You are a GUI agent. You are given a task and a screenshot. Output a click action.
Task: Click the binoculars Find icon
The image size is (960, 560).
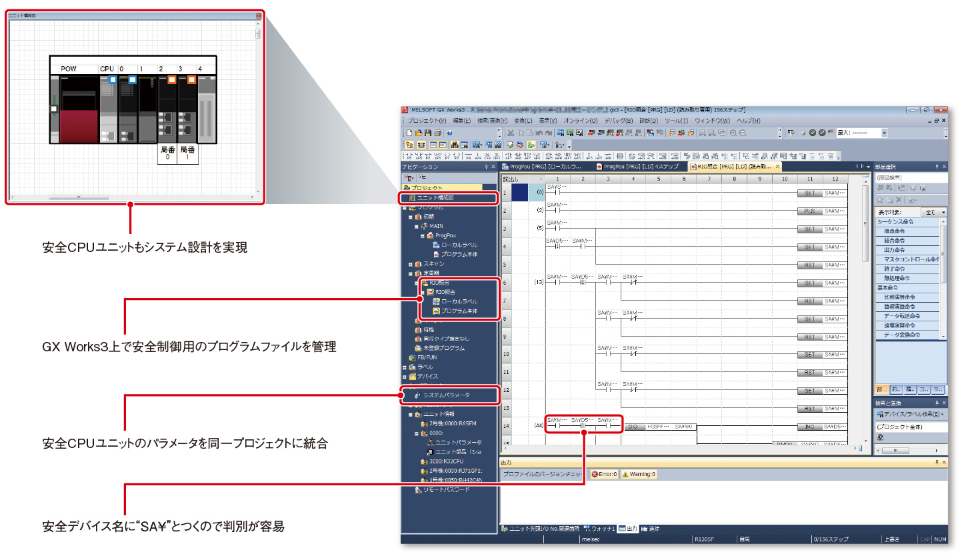click(x=455, y=145)
